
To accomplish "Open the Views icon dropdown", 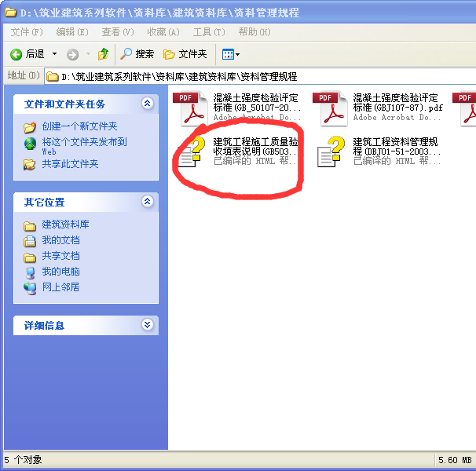I will point(231,55).
